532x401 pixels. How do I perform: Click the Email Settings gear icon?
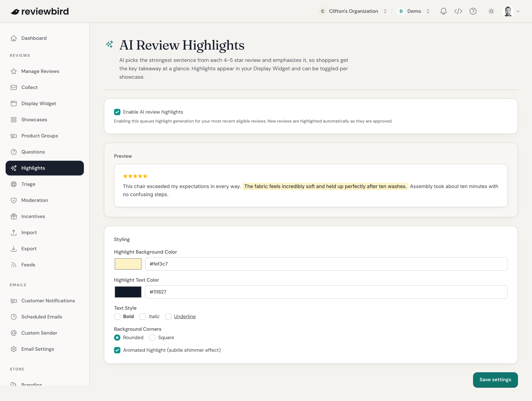point(14,349)
